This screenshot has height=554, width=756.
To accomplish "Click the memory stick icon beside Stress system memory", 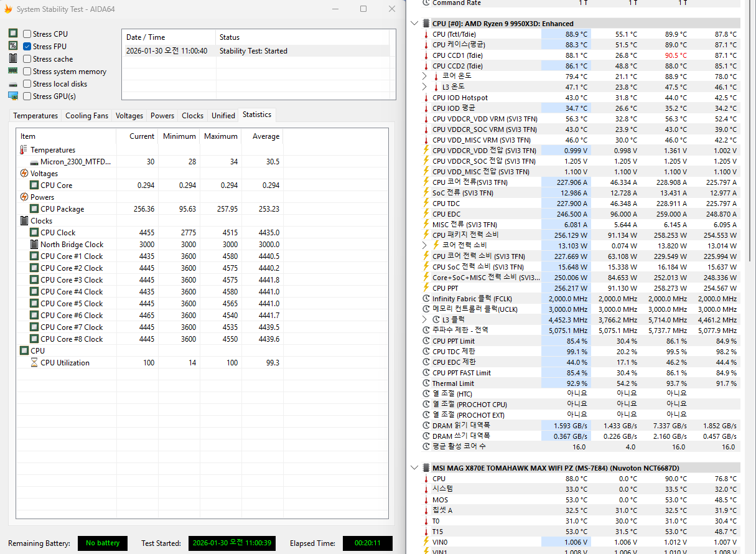I will coord(13,71).
